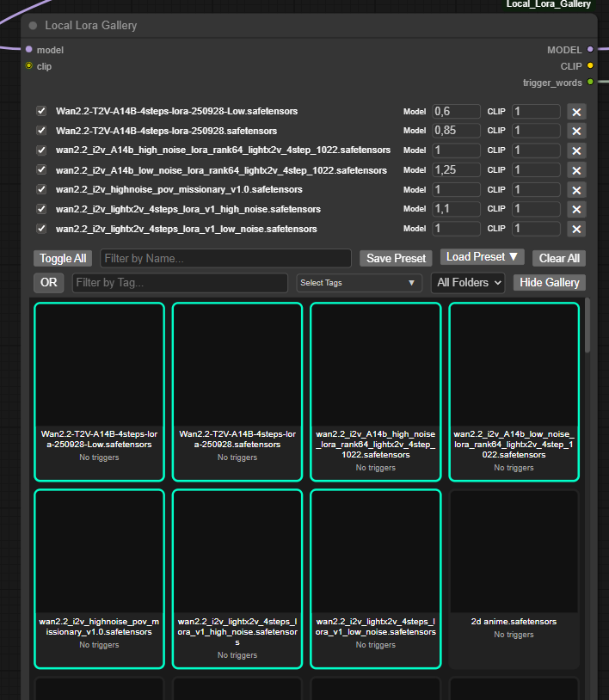
Task: Select gallery card lightx2v_4steps_lora_v1_high_noise
Action: 237,579
